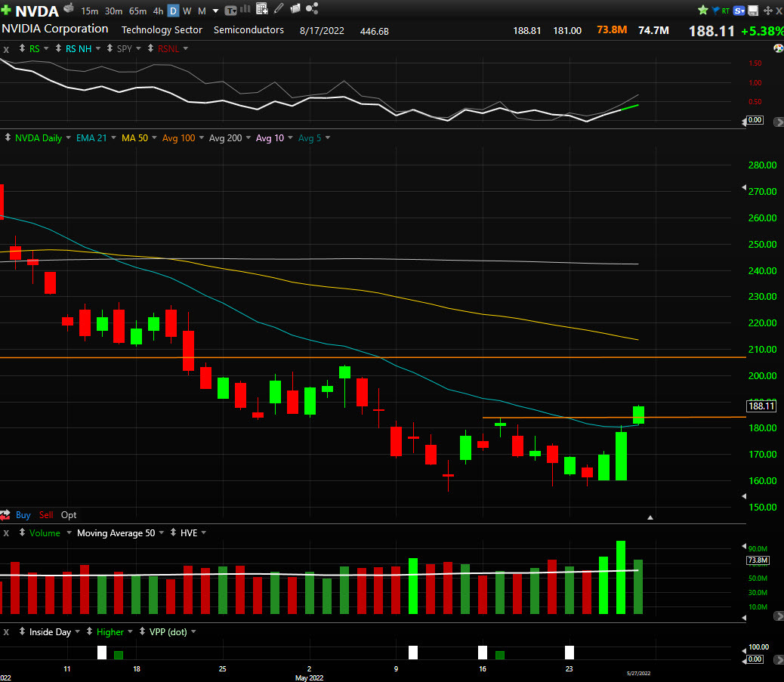Open the SPY dropdown arrow
The image size is (784, 682).
pos(138,48)
